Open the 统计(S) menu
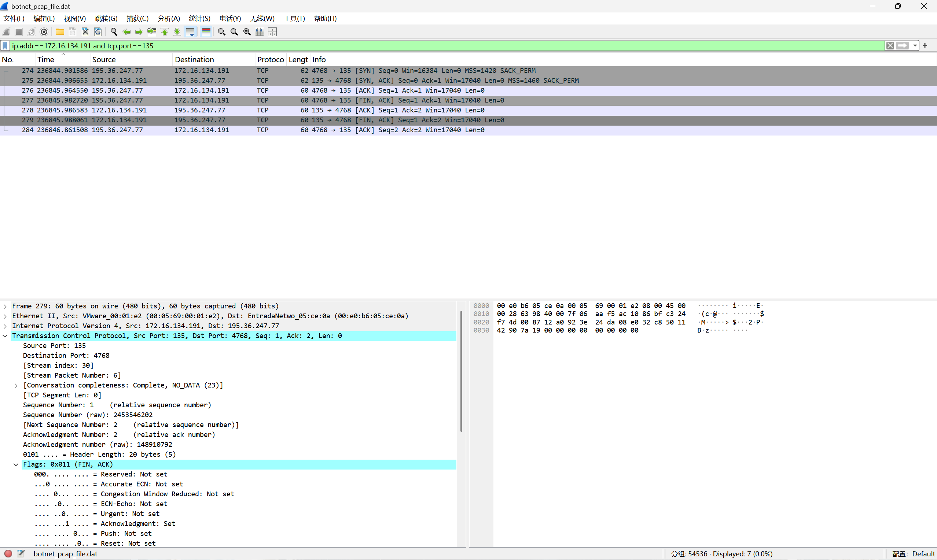This screenshot has height=560, width=937. coord(199,18)
